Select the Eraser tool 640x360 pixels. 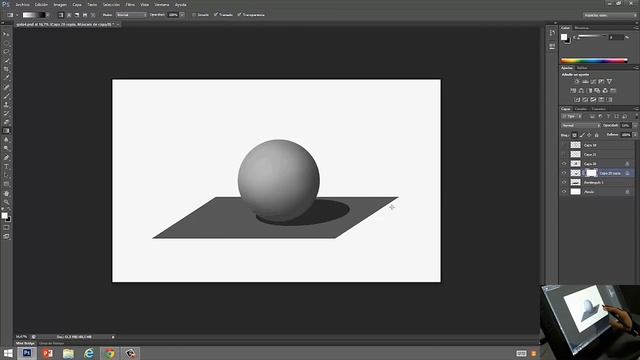tap(6, 122)
